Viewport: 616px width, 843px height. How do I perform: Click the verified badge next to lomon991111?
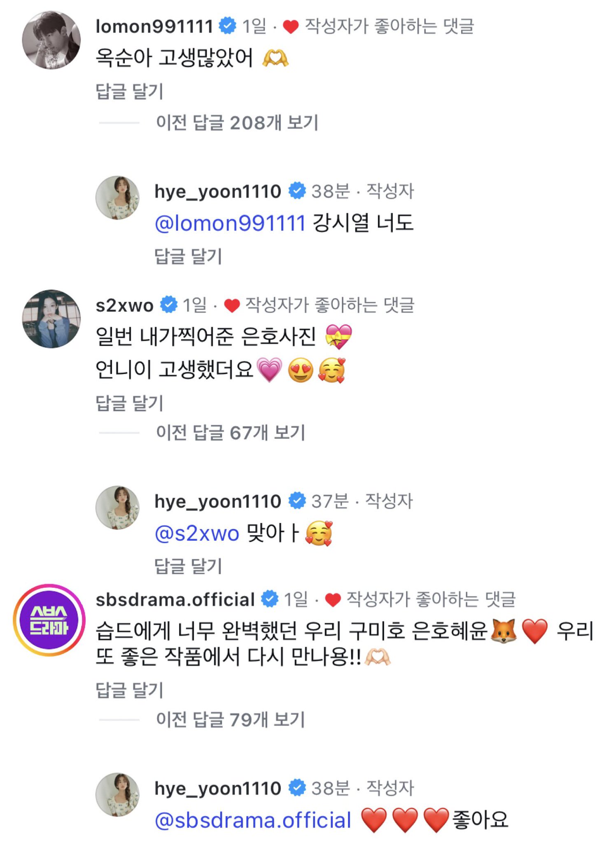click(227, 26)
